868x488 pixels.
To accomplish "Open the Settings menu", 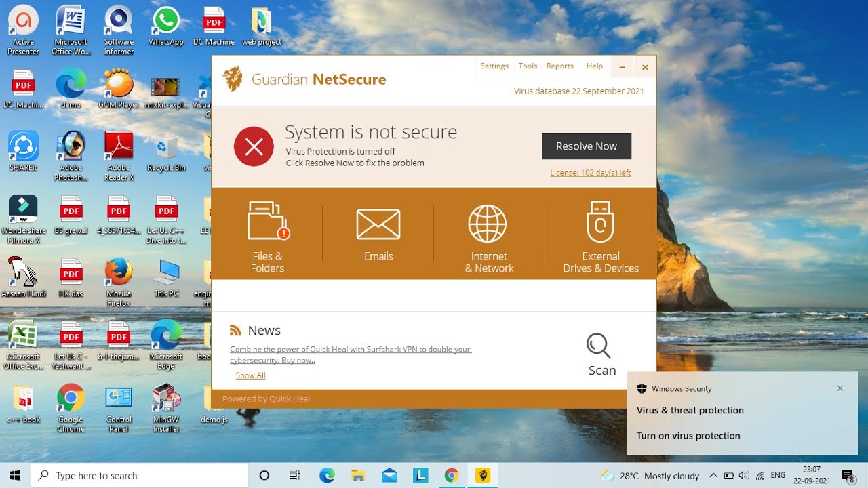I will 494,66.
